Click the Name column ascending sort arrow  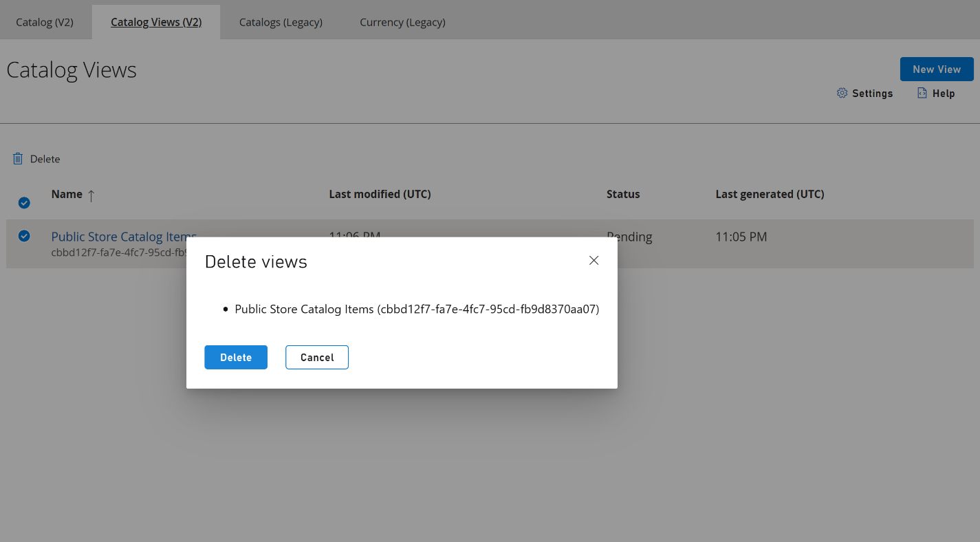(x=91, y=195)
